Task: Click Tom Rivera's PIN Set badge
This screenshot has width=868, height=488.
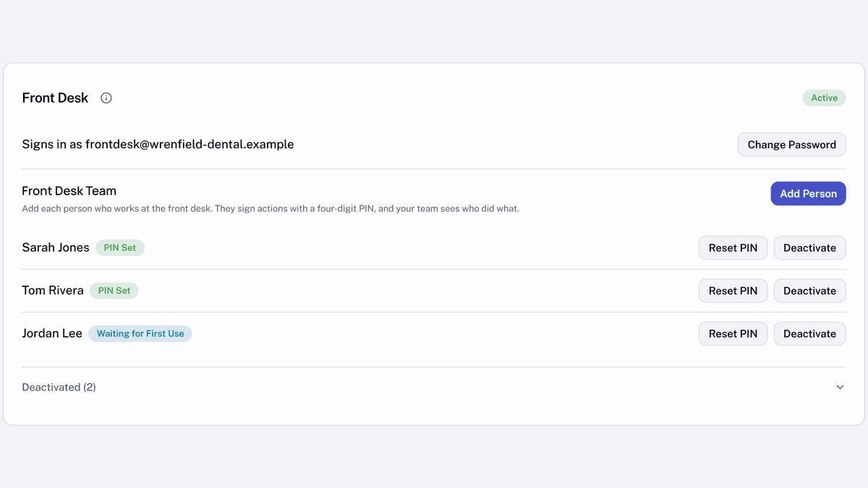Action: 114,291
